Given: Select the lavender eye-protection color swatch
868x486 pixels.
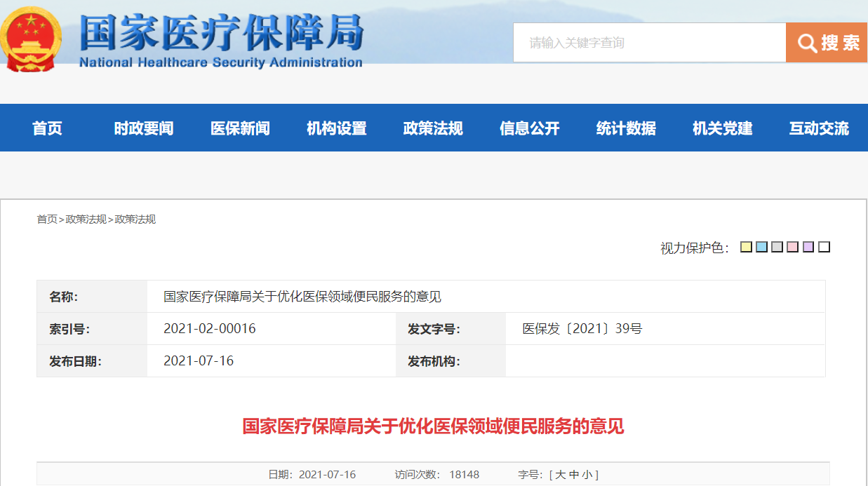Looking at the screenshot, I should point(808,247).
